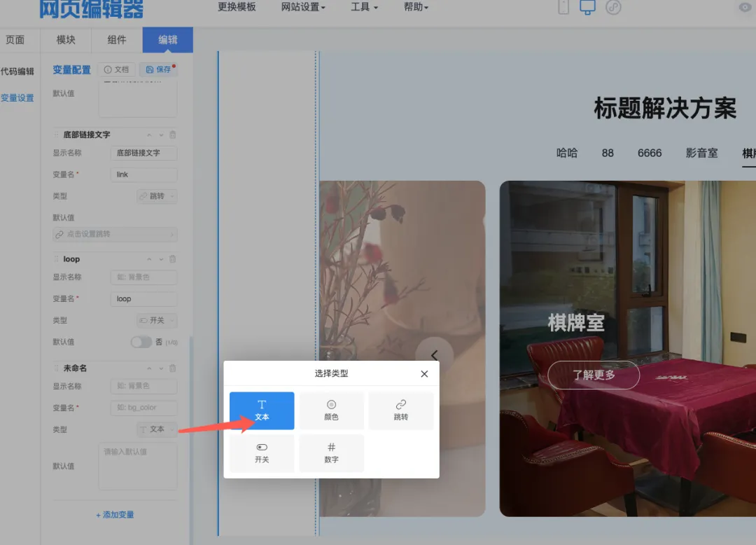Edit the loop variable name field
756x545 pixels.
143,299
